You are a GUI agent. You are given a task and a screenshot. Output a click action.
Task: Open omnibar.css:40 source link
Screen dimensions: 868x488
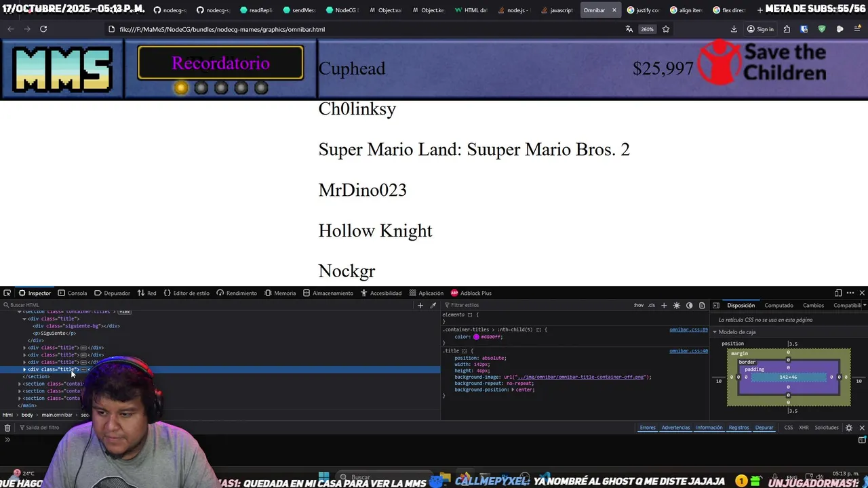(688, 351)
